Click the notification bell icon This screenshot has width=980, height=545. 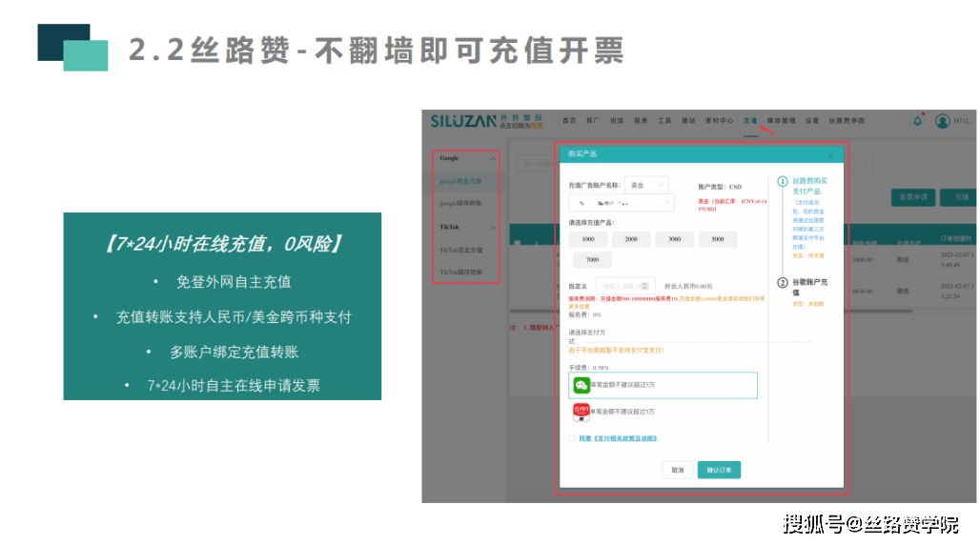tap(918, 121)
